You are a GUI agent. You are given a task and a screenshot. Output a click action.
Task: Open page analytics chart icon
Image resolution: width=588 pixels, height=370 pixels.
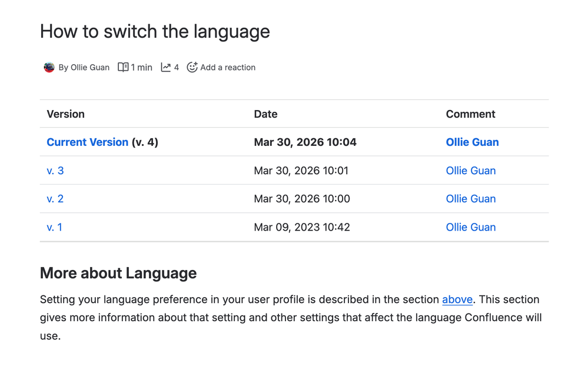tap(166, 68)
